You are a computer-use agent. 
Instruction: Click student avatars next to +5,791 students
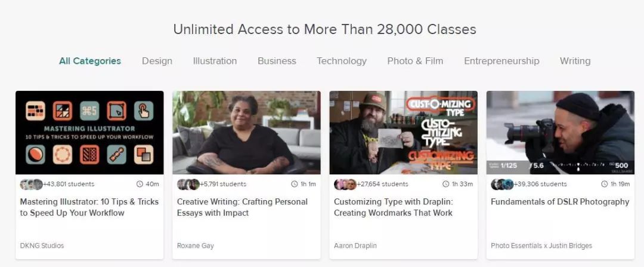click(x=188, y=185)
